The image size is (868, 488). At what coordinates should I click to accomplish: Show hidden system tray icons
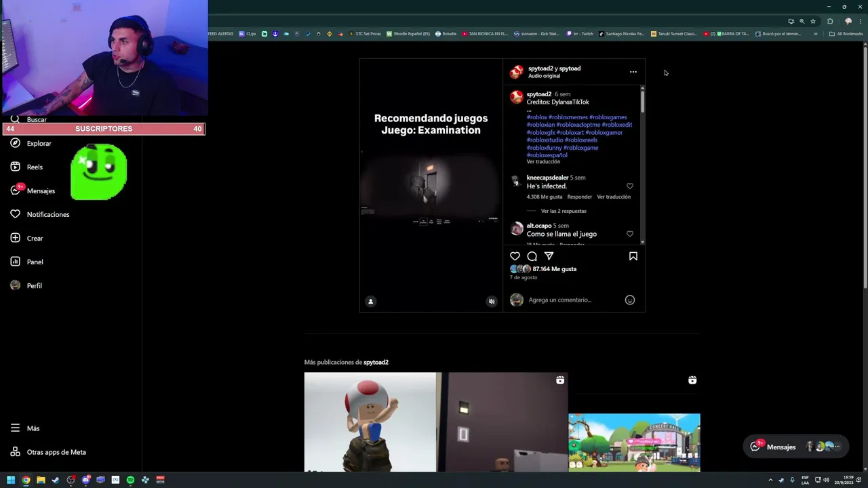770,480
